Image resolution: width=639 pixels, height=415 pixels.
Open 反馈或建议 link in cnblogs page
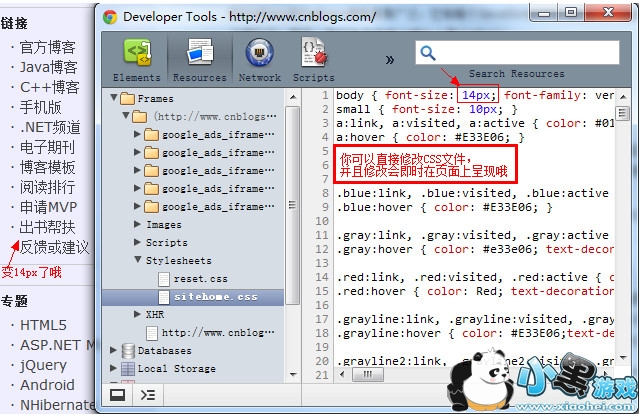tap(54, 247)
